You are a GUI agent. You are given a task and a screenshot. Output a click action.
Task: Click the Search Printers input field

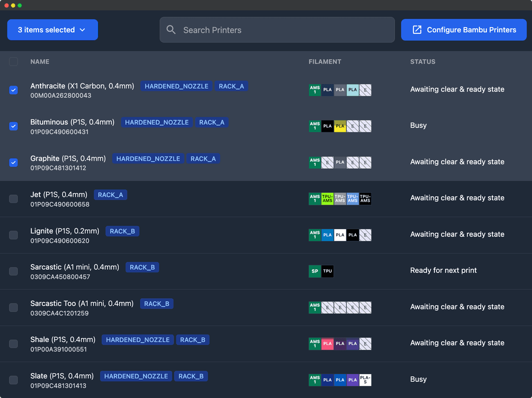pos(277,30)
